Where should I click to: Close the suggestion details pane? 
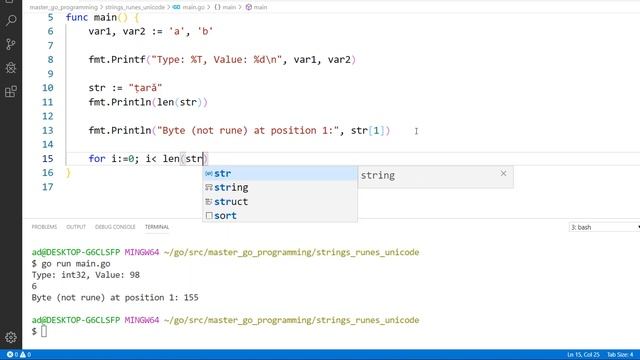click(x=503, y=173)
